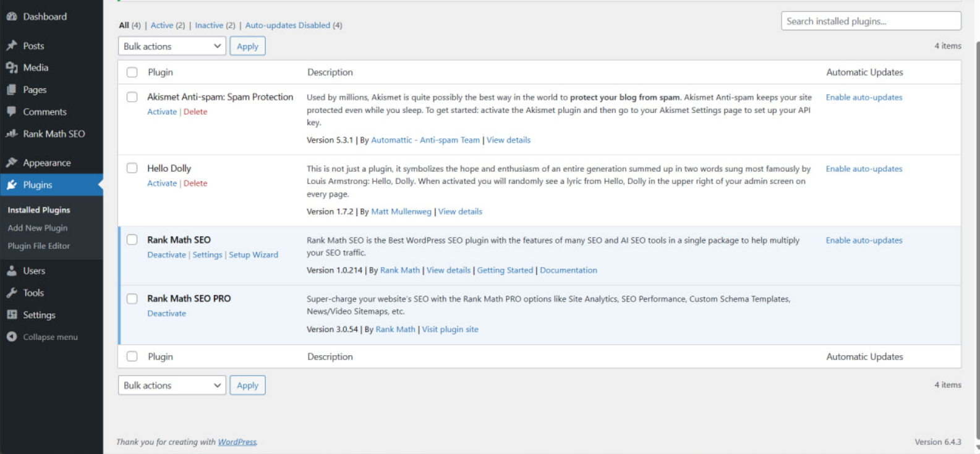Click the Pages icon in sidebar
The image size is (980, 454).
click(x=11, y=90)
